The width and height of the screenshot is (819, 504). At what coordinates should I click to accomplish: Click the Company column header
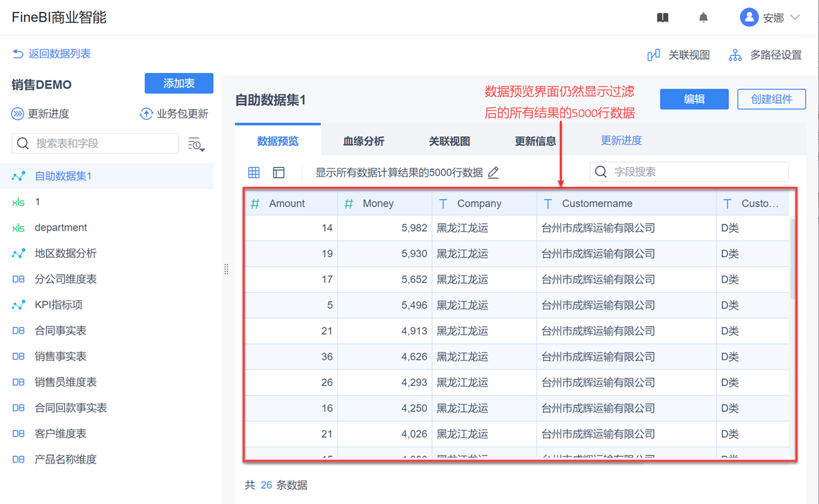point(485,203)
